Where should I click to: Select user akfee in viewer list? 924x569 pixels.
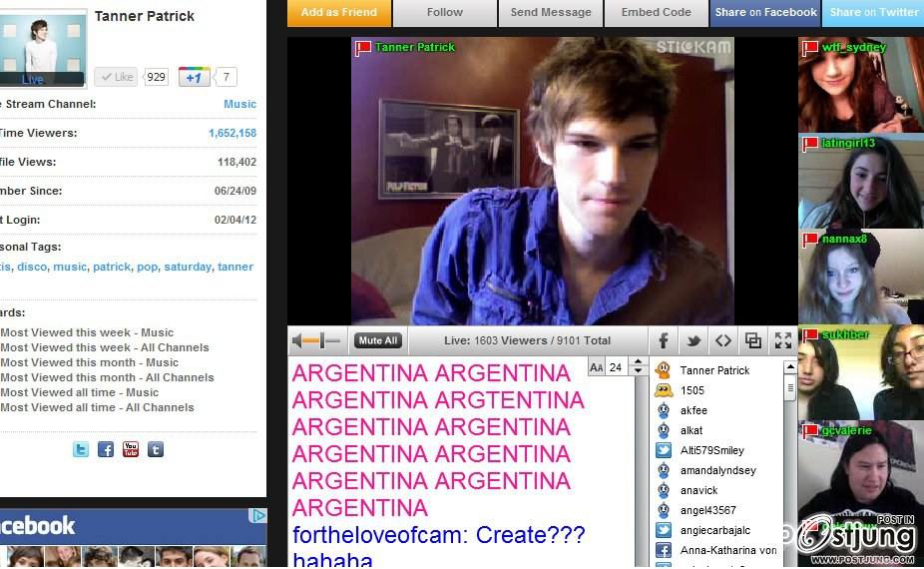tap(693, 410)
